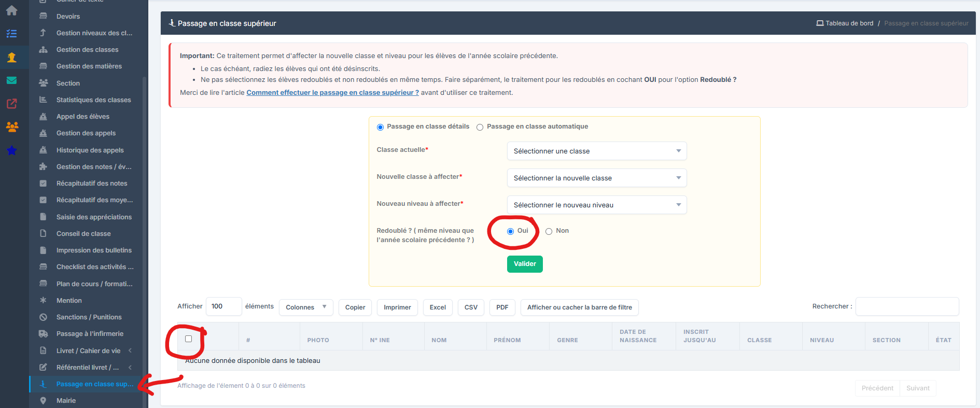
Task: Sort table by PRÉNOM column header
Action: coord(518,336)
